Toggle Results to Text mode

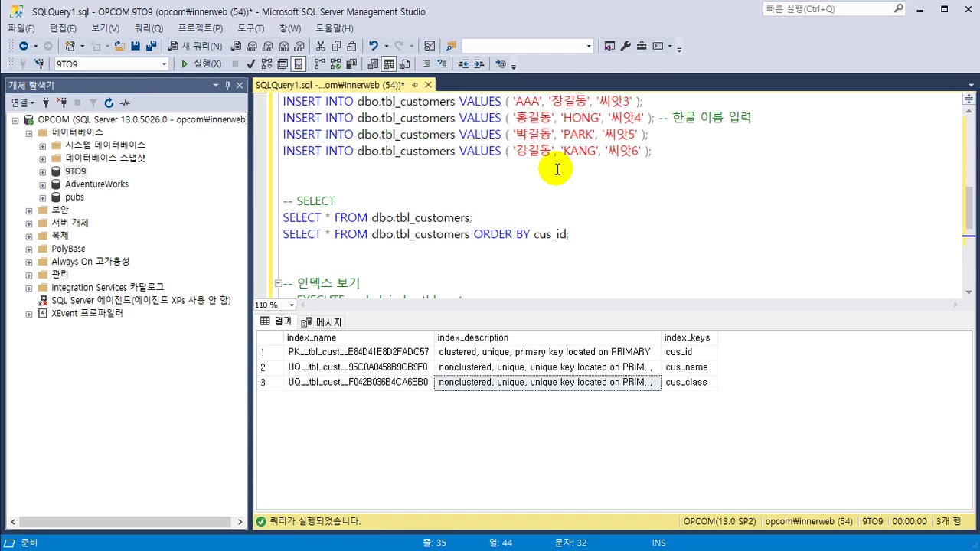373,64
